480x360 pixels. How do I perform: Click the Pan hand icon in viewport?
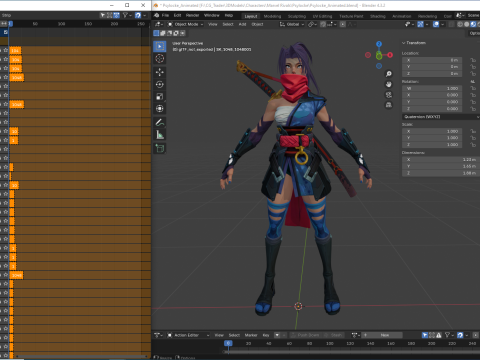pos(389,84)
